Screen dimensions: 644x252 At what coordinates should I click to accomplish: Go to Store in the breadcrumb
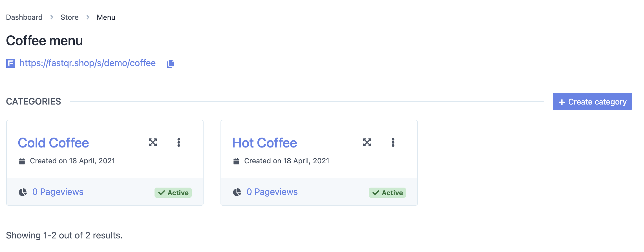click(x=70, y=17)
